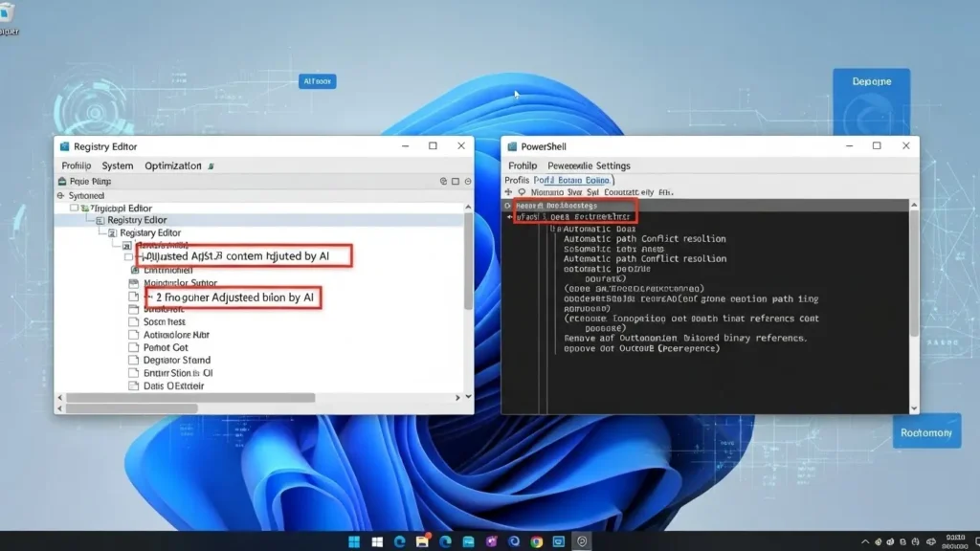This screenshot has height=551, width=980.
Task: Click the plus icon in PowerShell's toolbar
Action: click(508, 192)
